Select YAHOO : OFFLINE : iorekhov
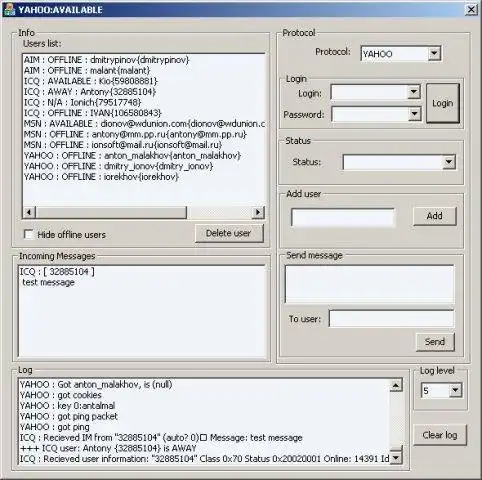Screen dimensions: 482x480 101,177
